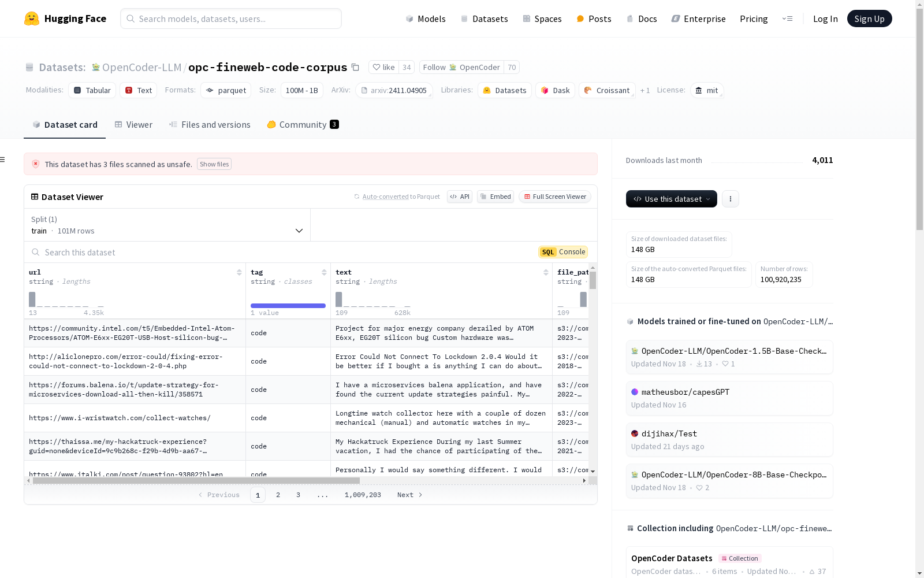Open the OpenCoder-8B-Base-Checkpoint model card
The height and width of the screenshot is (578, 924).
click(729, 481)
